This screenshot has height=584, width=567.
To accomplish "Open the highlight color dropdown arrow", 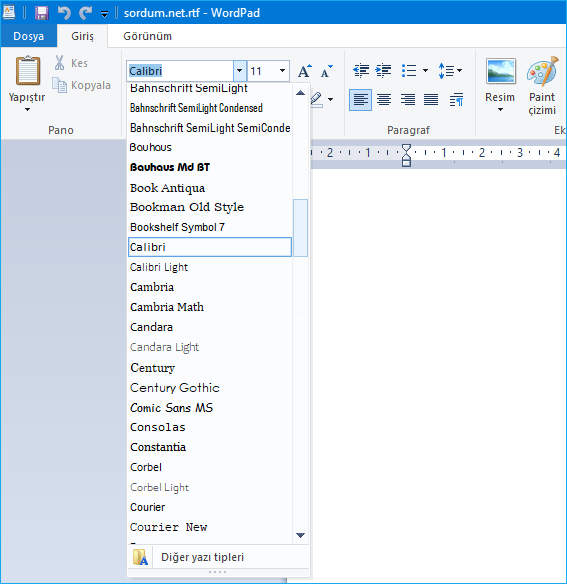I will click(x=330, y=99).
